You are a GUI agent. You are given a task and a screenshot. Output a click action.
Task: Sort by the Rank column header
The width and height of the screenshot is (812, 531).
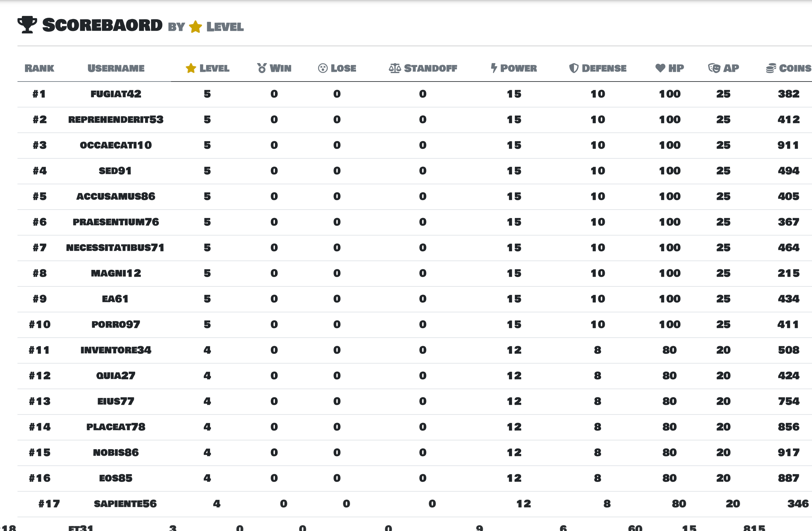click(39, 68)
